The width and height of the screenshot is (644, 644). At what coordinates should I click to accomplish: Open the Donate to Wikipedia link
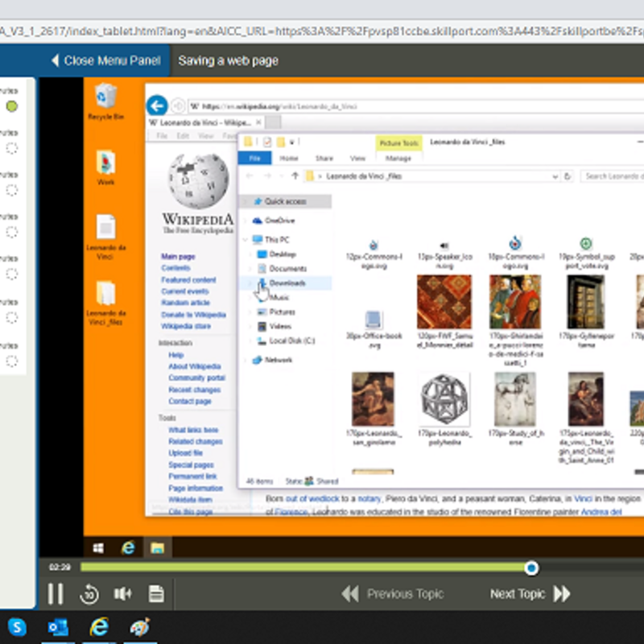click(193, 315)
